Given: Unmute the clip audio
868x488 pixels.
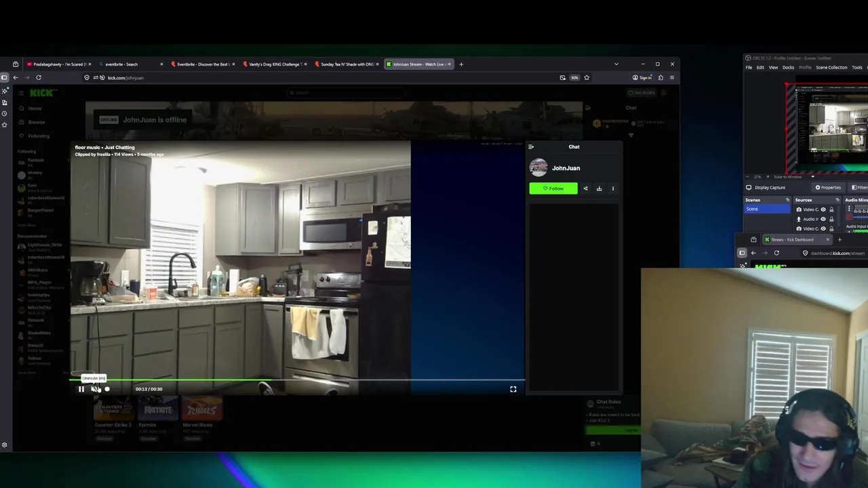Looking at the screenshot, I should click(94, 389).
